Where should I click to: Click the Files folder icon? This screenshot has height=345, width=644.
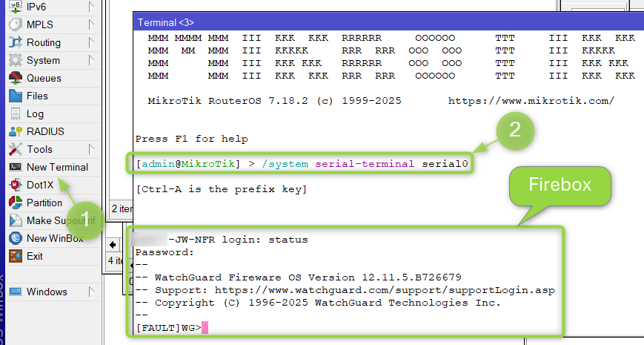[x=16, y=96]
